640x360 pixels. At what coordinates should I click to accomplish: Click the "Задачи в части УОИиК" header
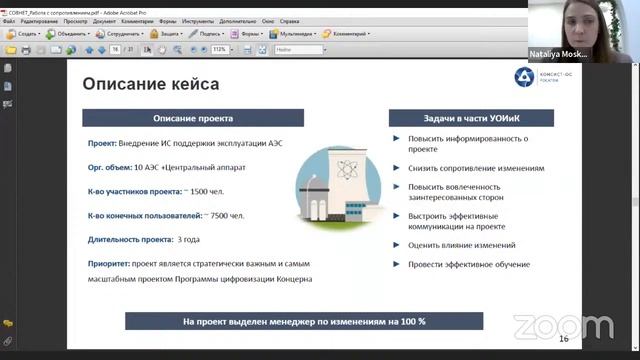click(471, 118)
